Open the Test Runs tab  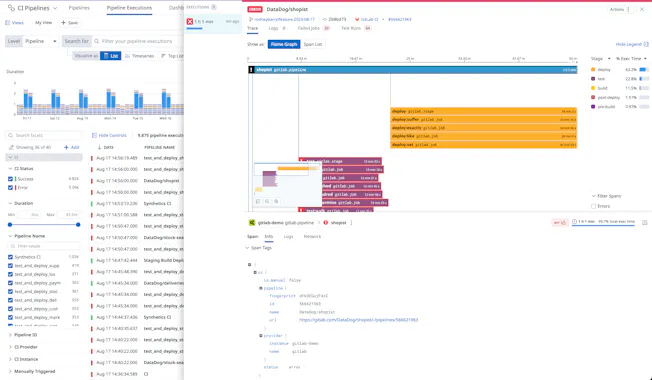[x=356, y=28]
